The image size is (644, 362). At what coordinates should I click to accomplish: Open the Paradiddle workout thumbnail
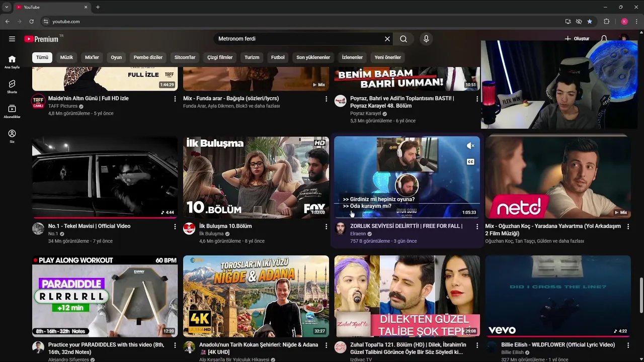[x=105, y=296]
